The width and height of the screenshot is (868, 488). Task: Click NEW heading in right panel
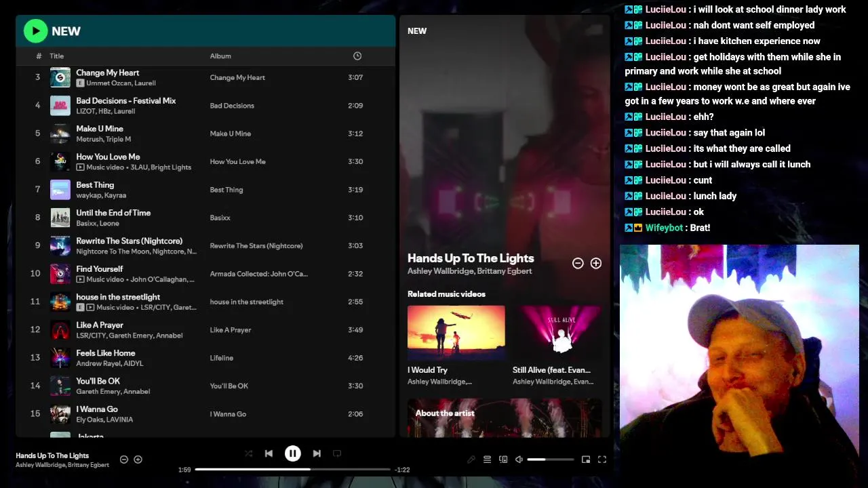click(x=417, y=31)
